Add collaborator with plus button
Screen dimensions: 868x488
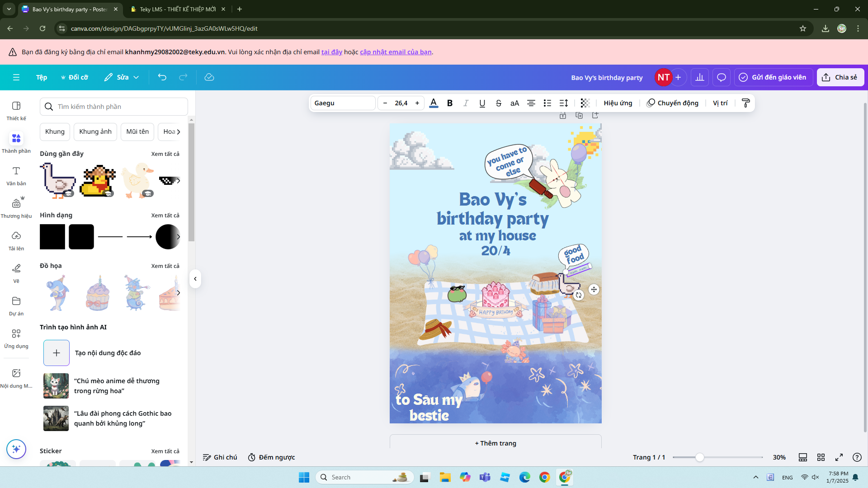point(678,77)
